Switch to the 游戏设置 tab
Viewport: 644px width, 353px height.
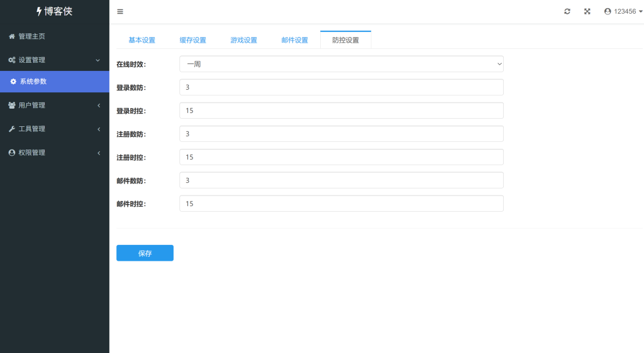pos(243,40)
